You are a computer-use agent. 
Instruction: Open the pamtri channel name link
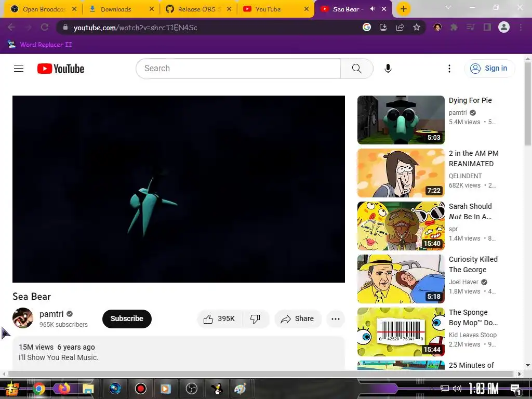pyautogui.click(x=51, y=314)
